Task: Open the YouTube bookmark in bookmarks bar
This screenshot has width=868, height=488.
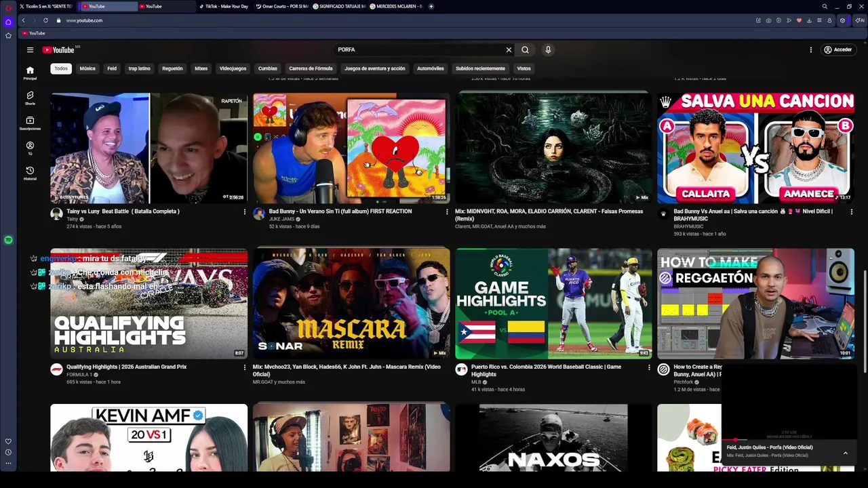Action: 33,33
